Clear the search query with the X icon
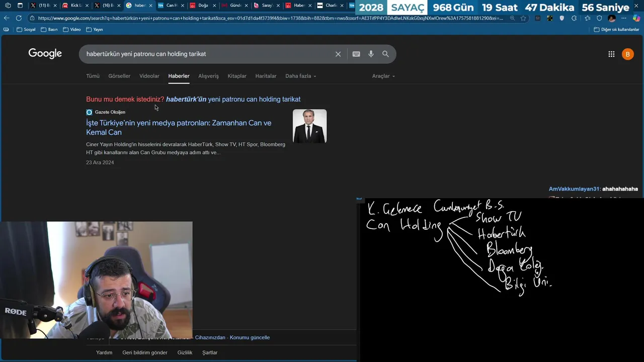 tap(338, 54)
